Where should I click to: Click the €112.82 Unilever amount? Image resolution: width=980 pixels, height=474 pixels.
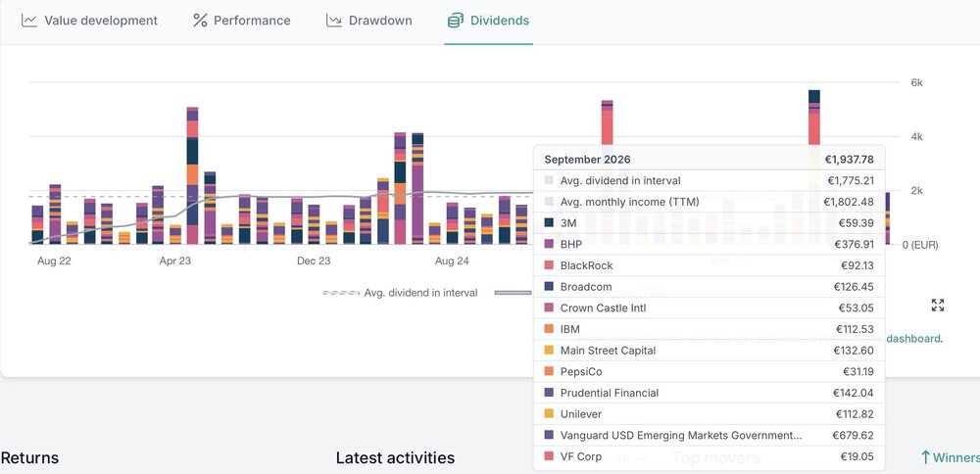(x=855, y=414)
